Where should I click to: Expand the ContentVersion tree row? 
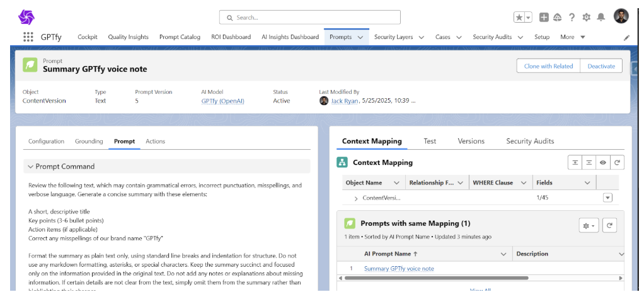(x=355, y=198)
